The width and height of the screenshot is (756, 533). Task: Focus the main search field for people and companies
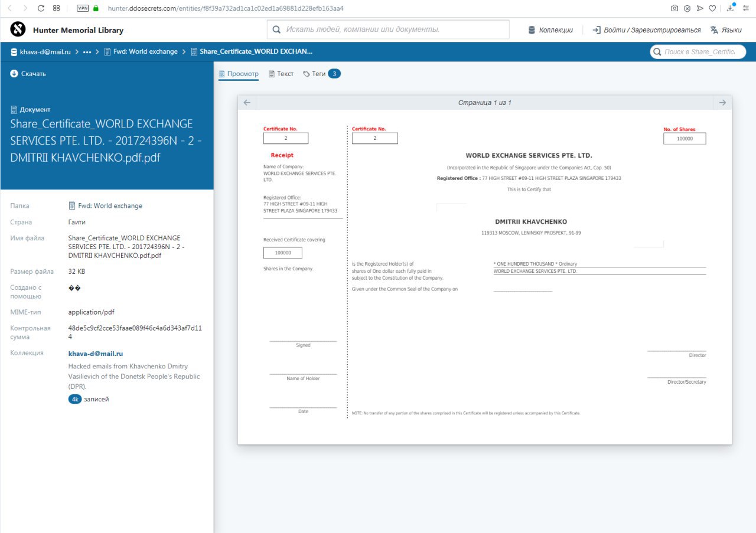coord(388,30)
